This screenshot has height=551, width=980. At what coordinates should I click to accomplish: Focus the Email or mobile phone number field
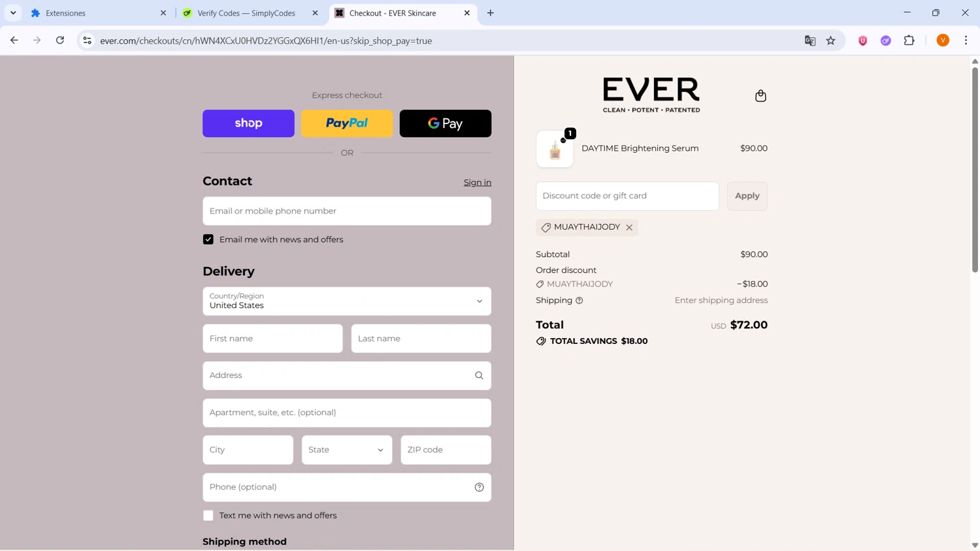[347, 211]
